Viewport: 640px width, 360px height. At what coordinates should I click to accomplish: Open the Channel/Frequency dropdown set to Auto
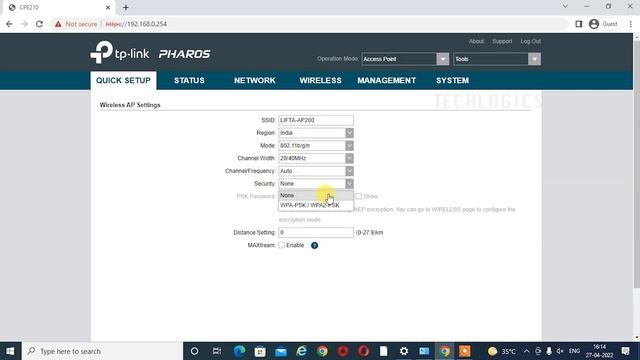tap(316, 171)
